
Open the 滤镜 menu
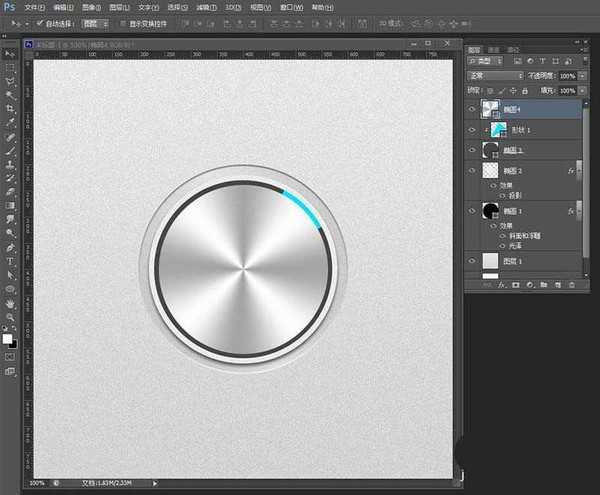pos(205,6)
